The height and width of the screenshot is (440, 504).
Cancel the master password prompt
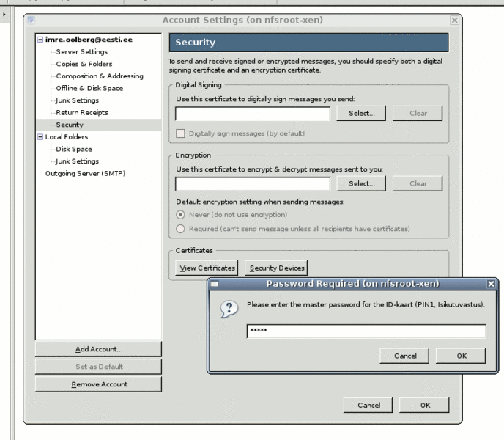coord(405,356)
